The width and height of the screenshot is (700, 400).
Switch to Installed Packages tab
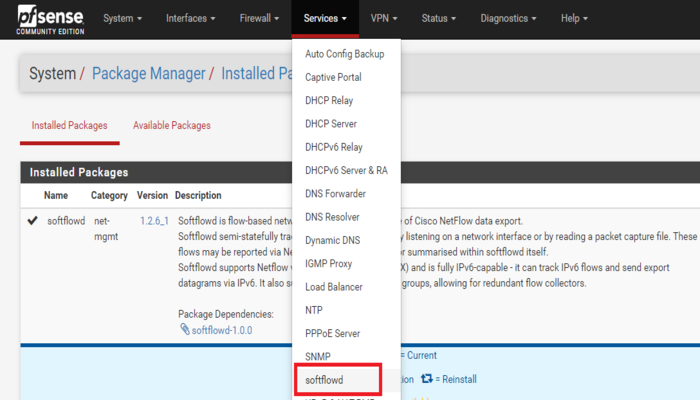(x=70, y=125)
